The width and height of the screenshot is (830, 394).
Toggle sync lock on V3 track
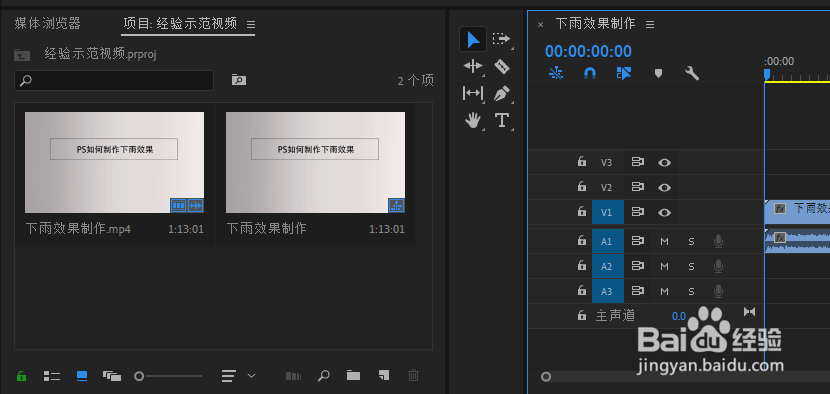pyautogui.click(x=637, y=162)
